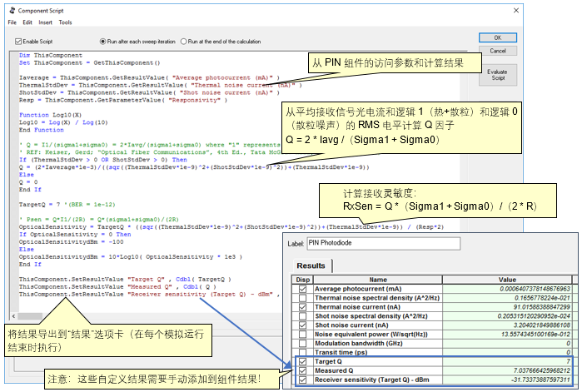This screenshot has width=582, height=392.
Task: Click the OK button
Action: click(498, 37)
